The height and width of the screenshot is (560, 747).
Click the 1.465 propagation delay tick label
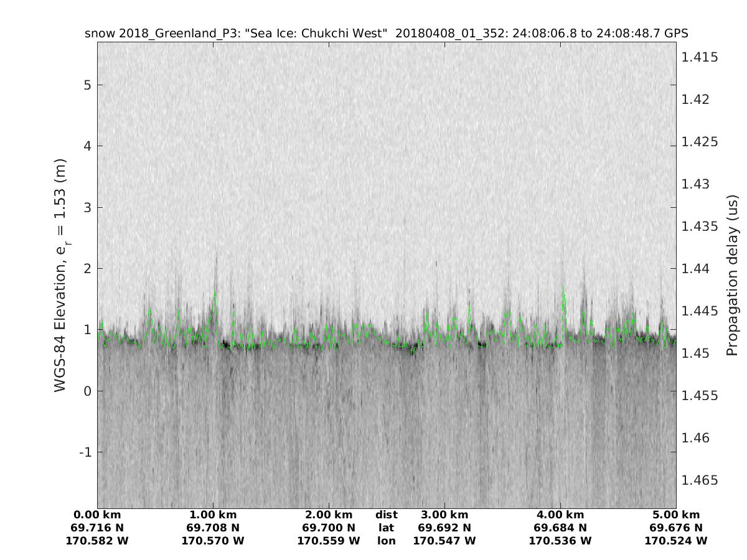700,480
